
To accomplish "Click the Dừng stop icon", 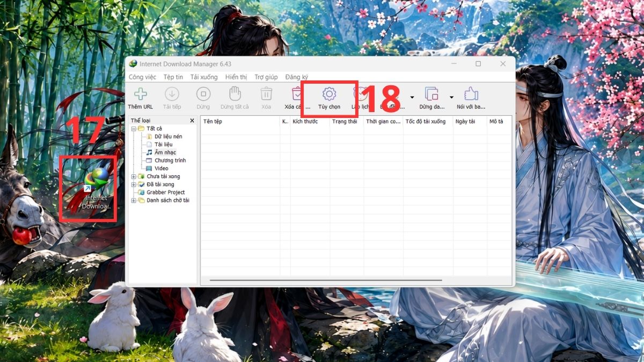I will [x=203, y=94].
